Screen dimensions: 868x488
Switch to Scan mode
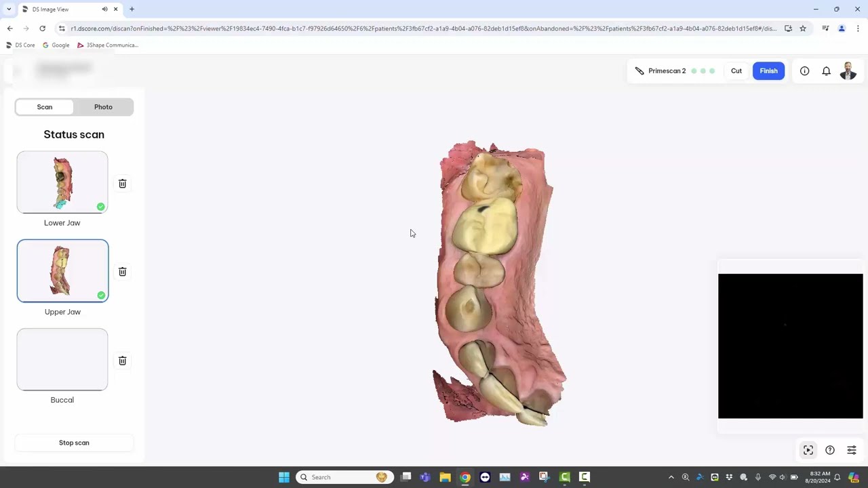pos(45,107)
